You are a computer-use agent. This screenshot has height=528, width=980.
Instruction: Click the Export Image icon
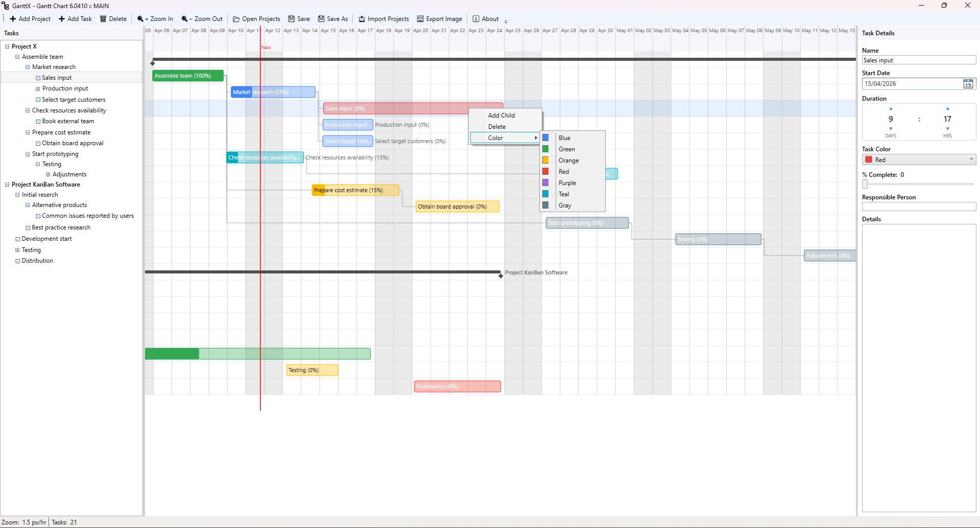click(x=420, y=19)
